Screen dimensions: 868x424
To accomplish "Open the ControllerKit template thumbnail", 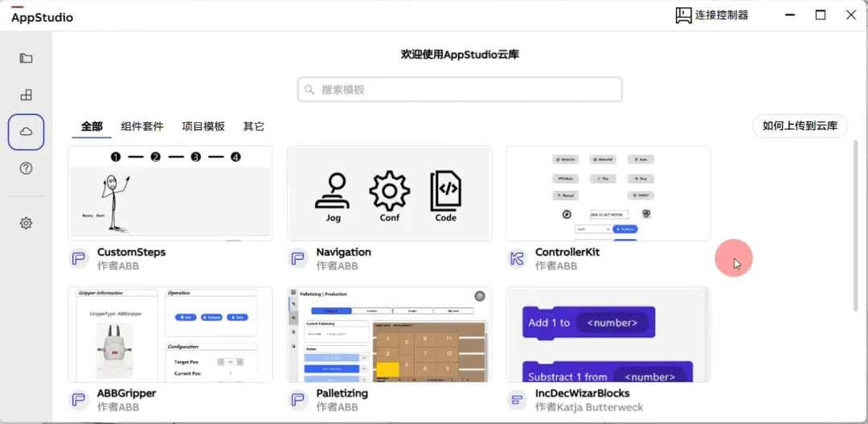I will pos(608,193).
